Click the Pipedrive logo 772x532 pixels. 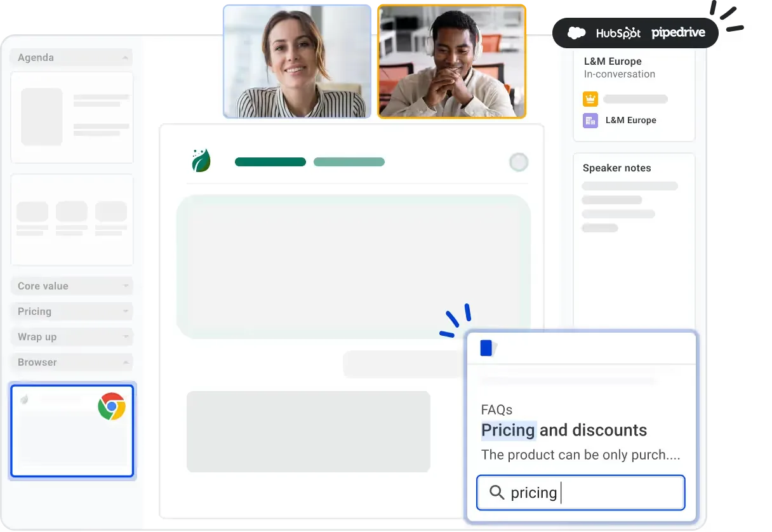point(678,33)
